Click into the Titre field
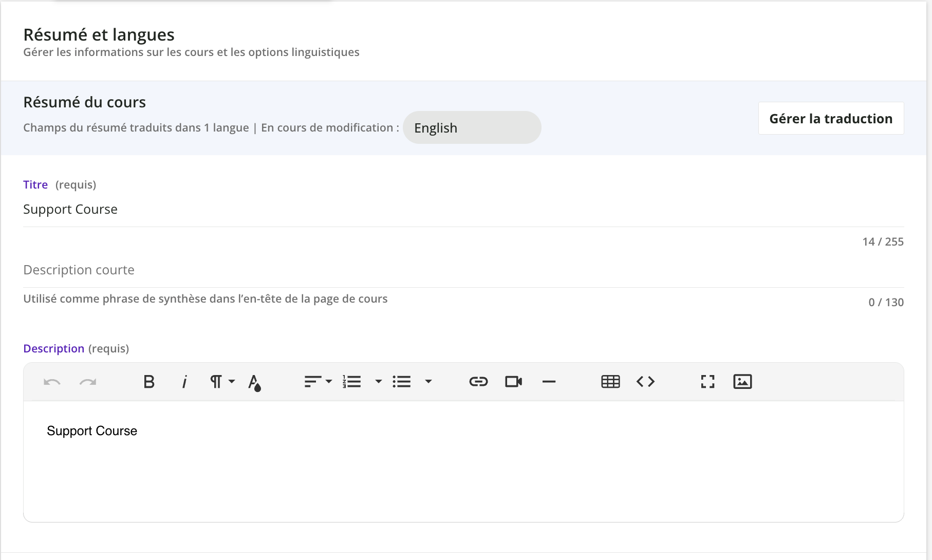This screenshot has width=932, height=560. (x=462, y=210)
